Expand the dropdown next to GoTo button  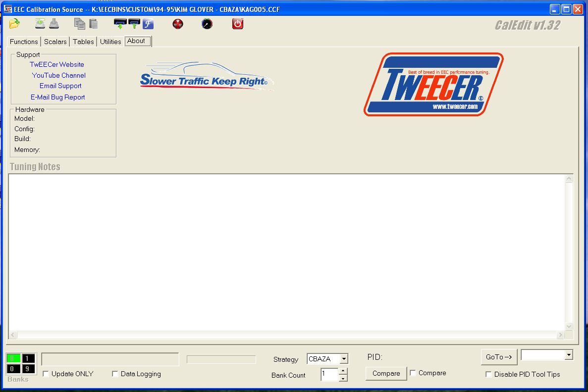[x=569, y=355]
